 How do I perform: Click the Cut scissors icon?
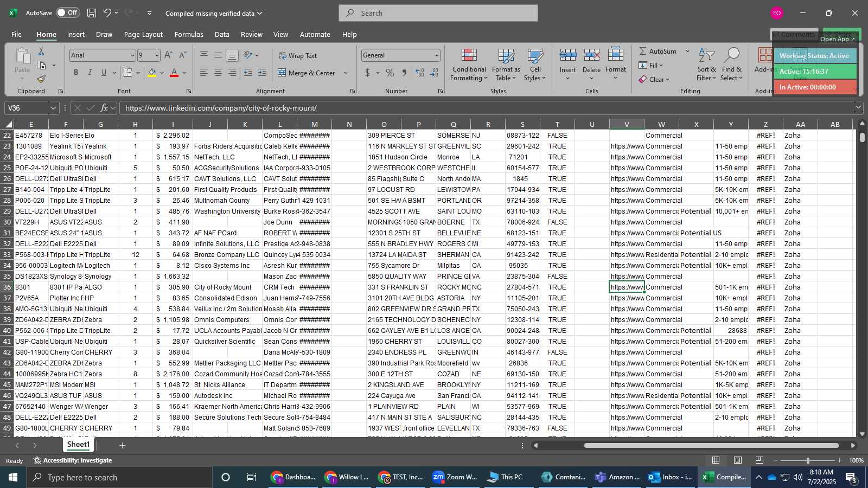[x=41, y=51]
